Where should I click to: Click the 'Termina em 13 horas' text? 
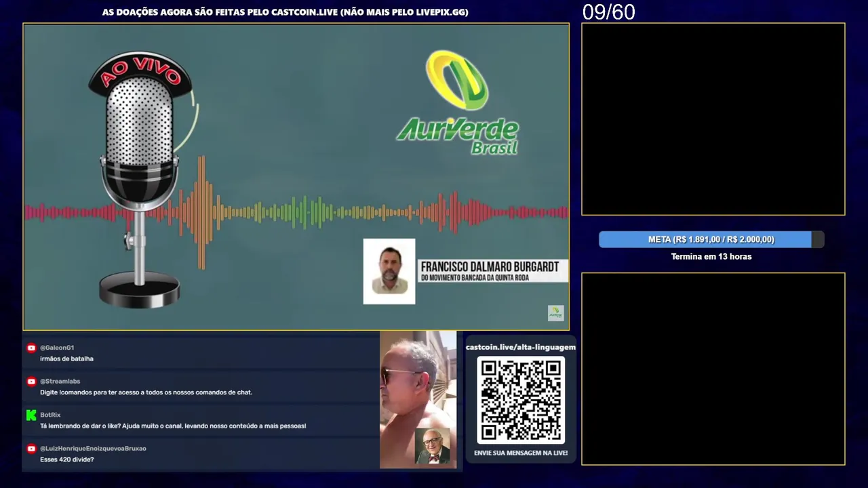pyautogui.click(x=711, y=257)
